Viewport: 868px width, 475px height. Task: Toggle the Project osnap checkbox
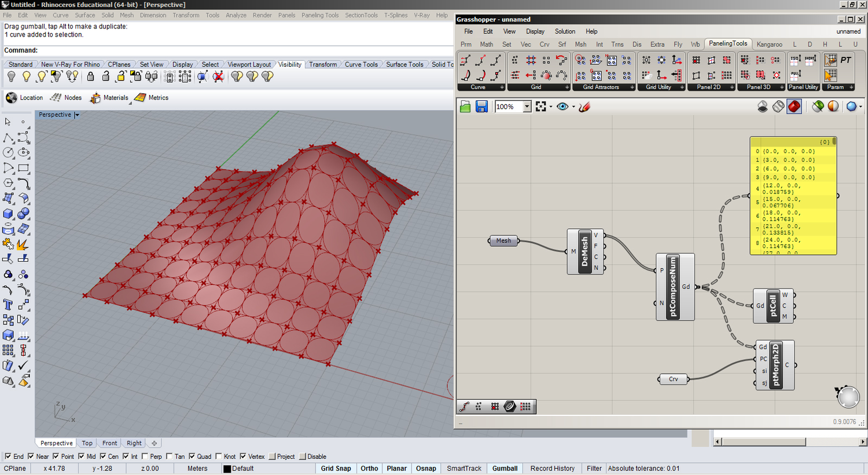point(272,456)
